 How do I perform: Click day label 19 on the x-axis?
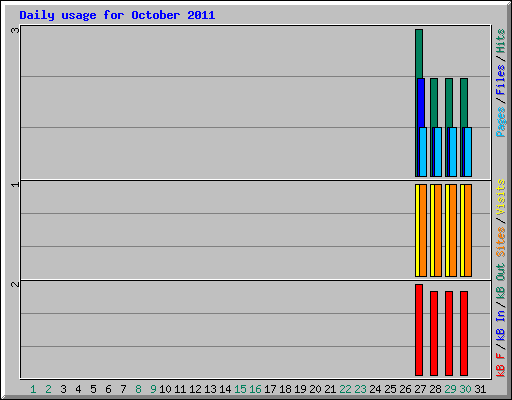coord(300,389)
